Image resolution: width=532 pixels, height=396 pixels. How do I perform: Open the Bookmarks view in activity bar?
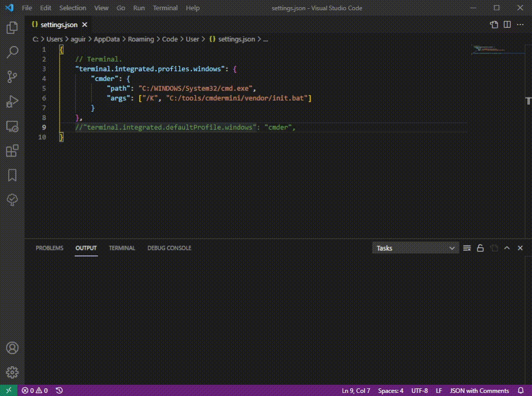point(12,175)
